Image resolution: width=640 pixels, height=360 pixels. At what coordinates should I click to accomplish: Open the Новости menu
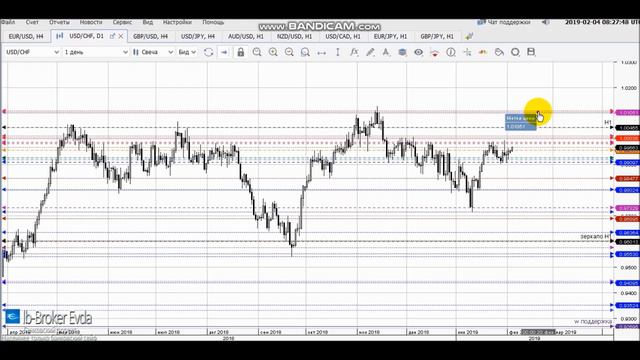(x=91, y=22)
